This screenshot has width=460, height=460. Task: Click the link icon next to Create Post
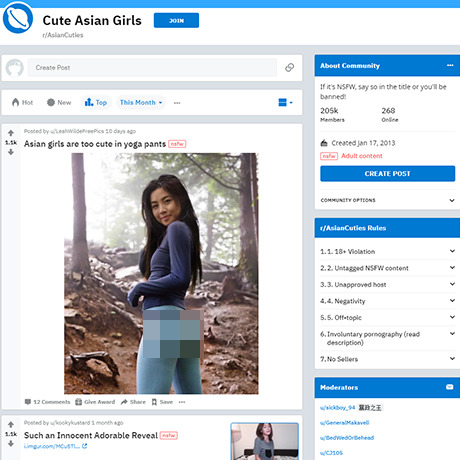click(289, 68)
